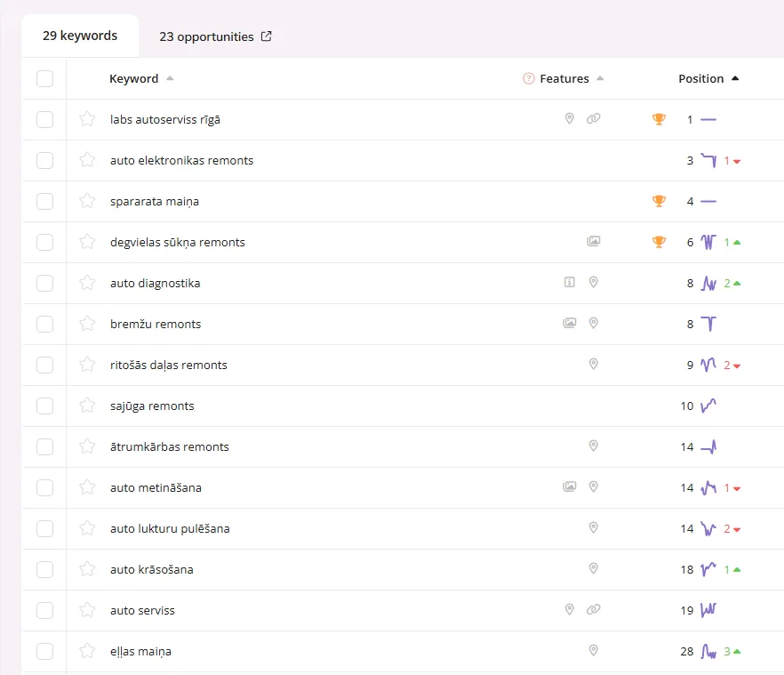This screenshot has width=784, height=675.
Task: Click the 'auto serviss' keyword text
Action: pos(142,610)
